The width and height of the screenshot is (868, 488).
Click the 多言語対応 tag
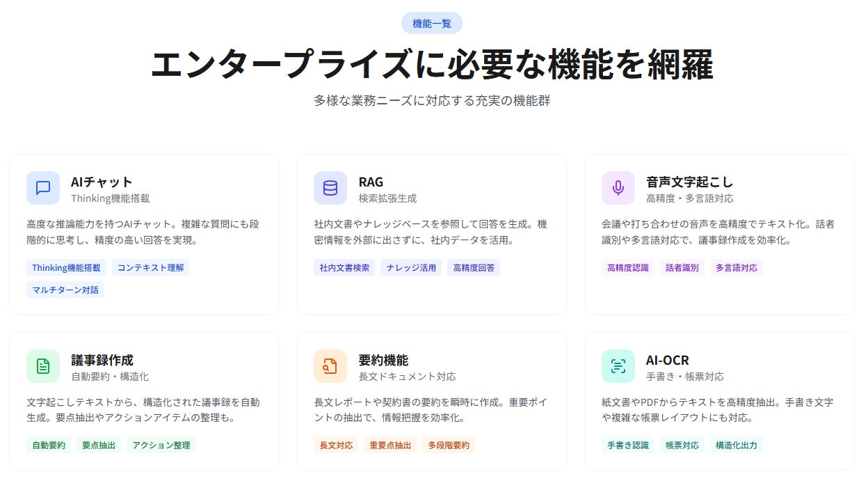[737, 267]
